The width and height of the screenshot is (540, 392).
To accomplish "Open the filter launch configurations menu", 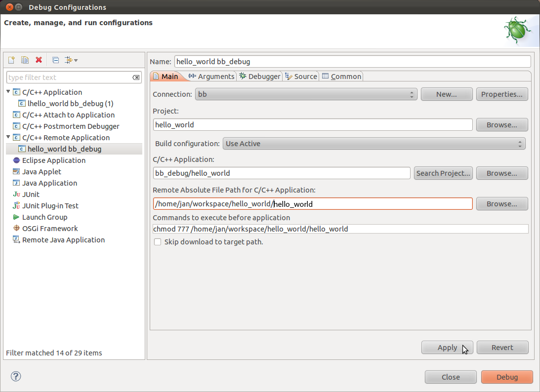I will pyautogui.click(x=71, y=60).
